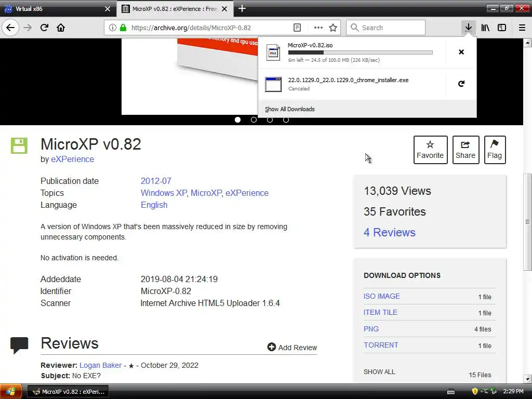The height and width of the screenshot is (399, 532).
Task: Select the MicroXP v0.82 eXPerience tab
Action: [175, 9]
